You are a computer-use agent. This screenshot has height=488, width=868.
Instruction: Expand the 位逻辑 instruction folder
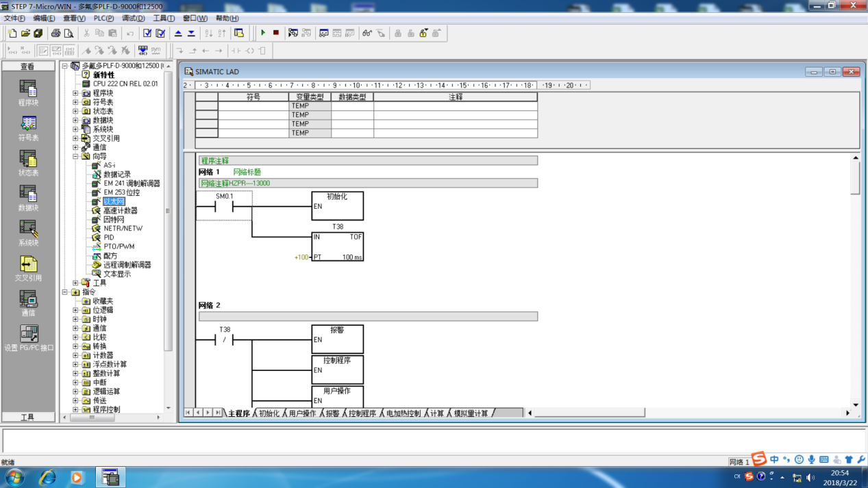point(75,310)
